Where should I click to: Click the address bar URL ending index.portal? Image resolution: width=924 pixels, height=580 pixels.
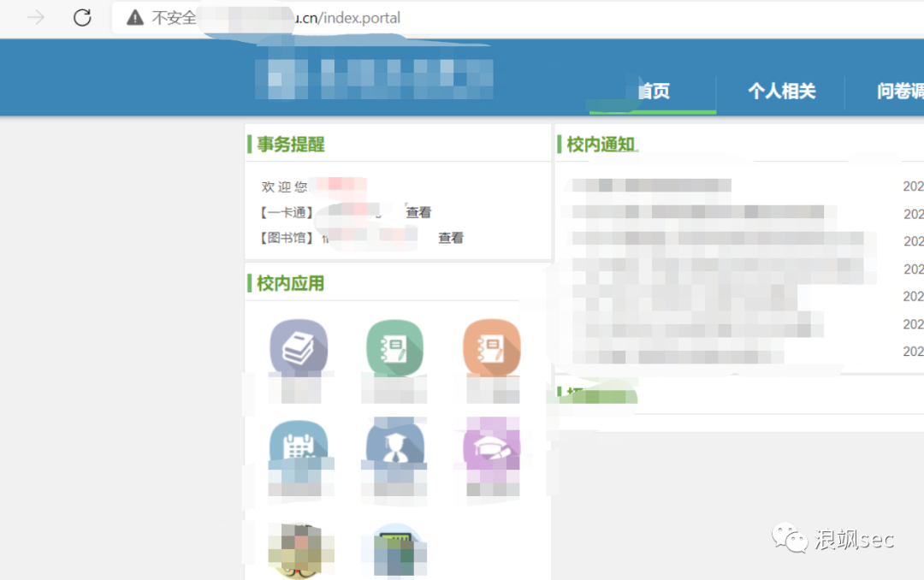coord(347,18)
